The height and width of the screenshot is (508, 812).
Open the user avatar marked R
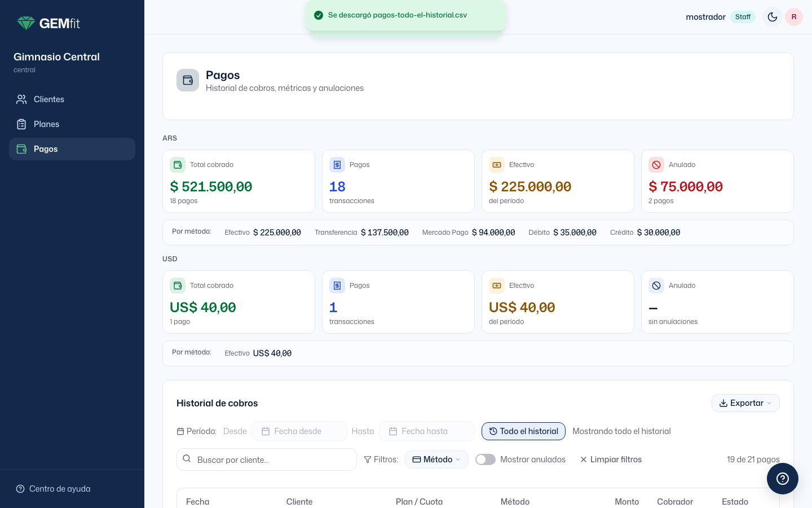[794, 17]
